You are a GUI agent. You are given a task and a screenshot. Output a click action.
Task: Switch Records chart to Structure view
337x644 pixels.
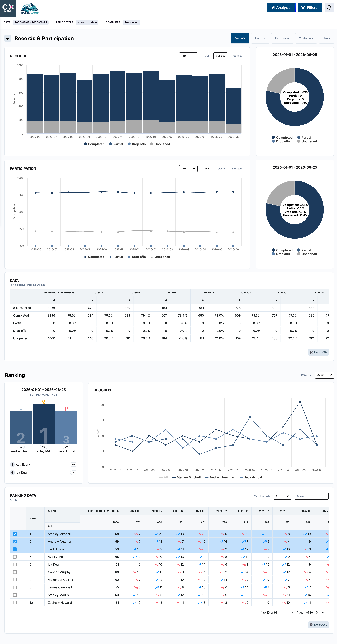[x=237, y=56]
